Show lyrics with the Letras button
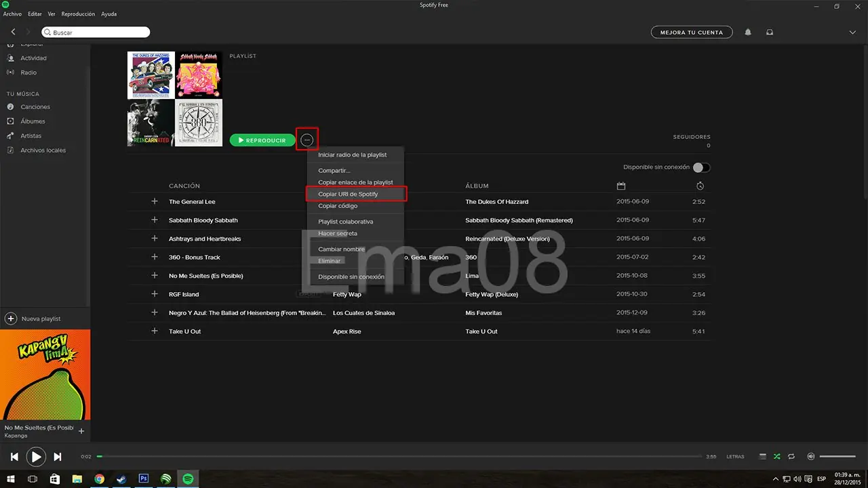 click(x=735, y=457)
